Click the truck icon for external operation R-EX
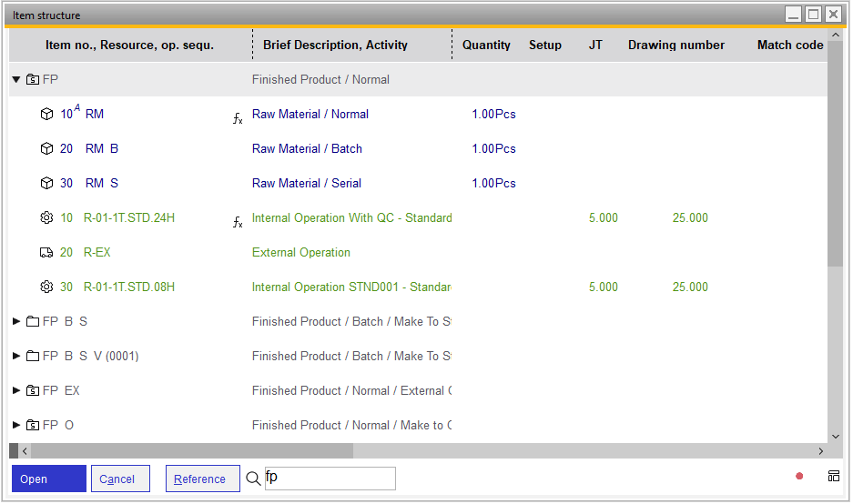 point(47,253)
